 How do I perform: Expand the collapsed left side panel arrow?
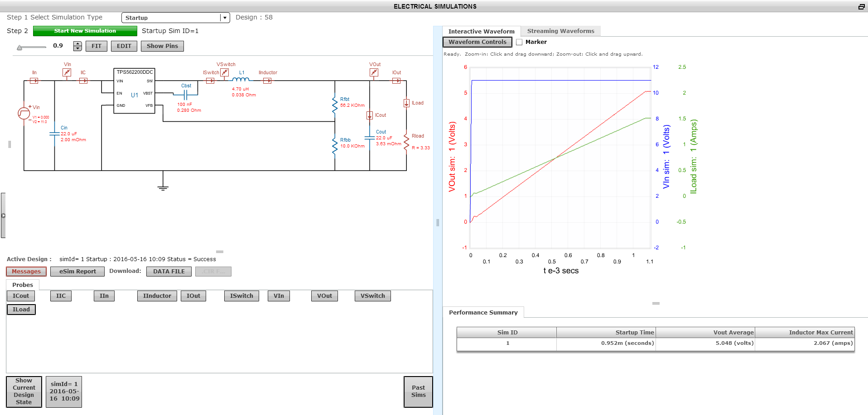click(x=3, y=215)
